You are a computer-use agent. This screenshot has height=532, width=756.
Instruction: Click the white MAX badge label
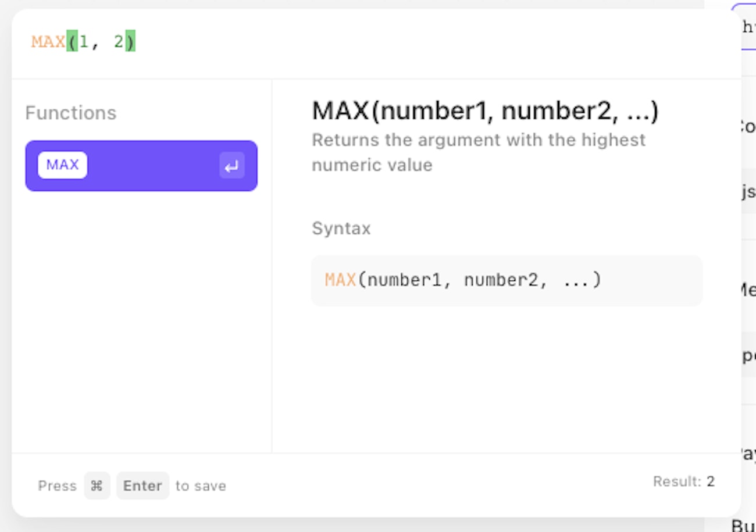click(62, 165)
